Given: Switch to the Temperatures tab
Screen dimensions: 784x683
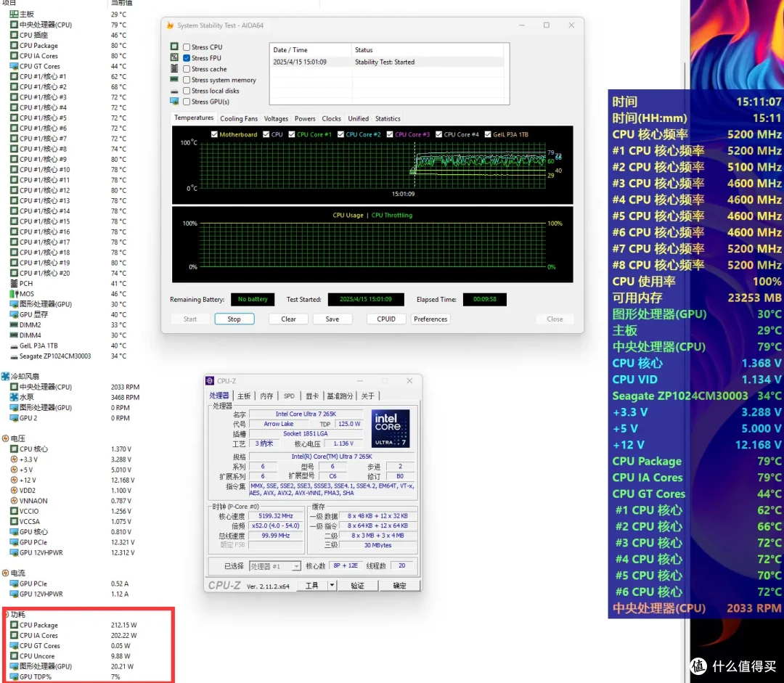Looking at the screenshot, I should [x=194, y=118].
